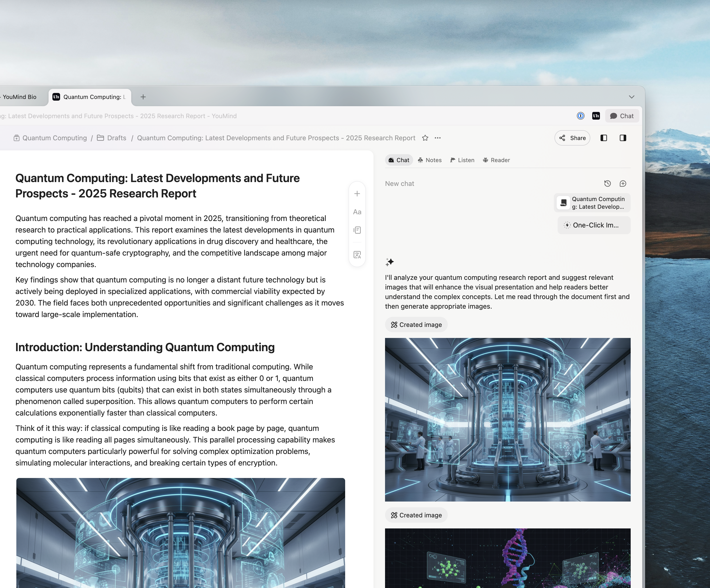Expand the tab list chevron
710x588 pixels.
(x=631, y=97)
